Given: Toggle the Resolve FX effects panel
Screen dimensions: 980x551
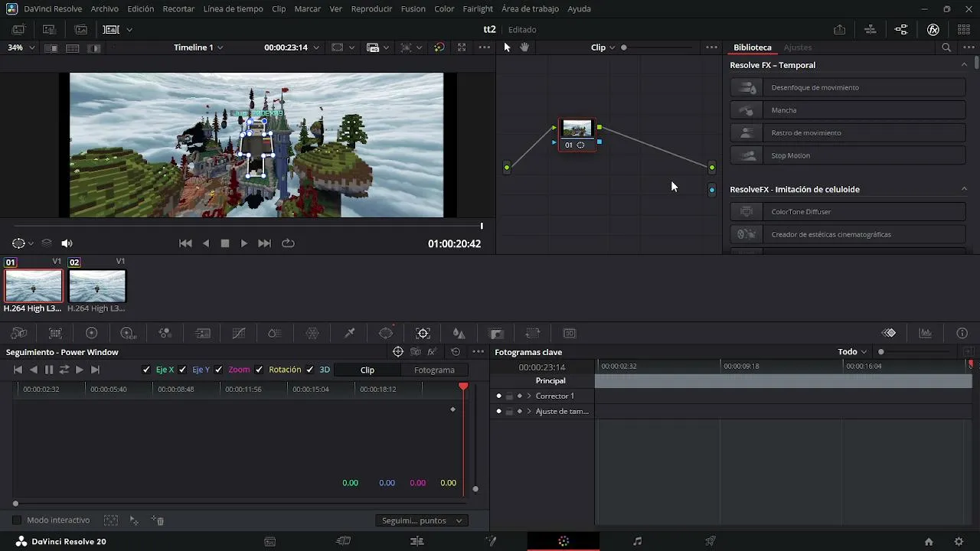Looking at the screenshot, I should pyautogui.click(x=933, y=29).
